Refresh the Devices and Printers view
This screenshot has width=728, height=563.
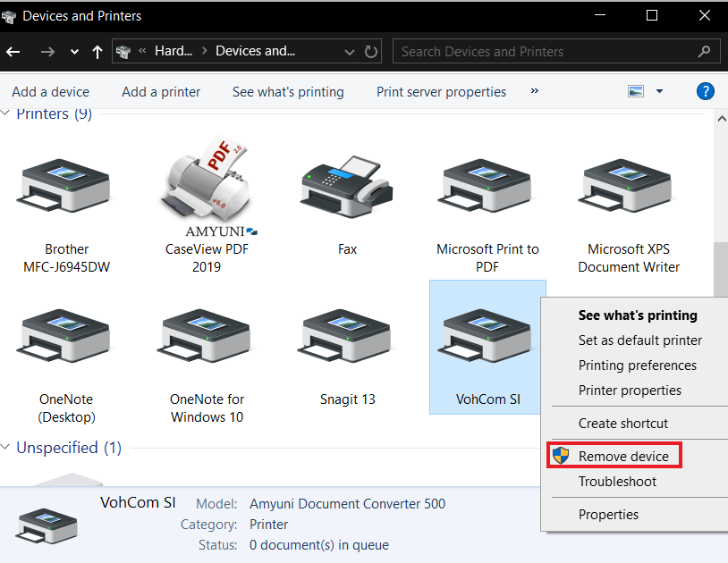pos(370,52)
